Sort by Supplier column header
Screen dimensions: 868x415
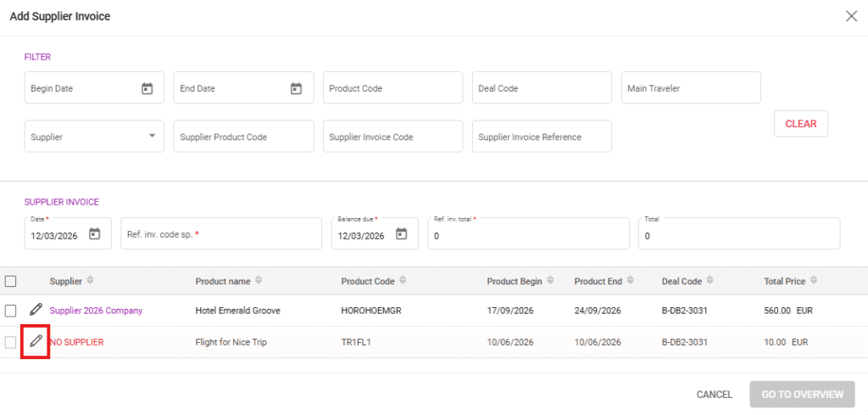click(x=90, y=281)
